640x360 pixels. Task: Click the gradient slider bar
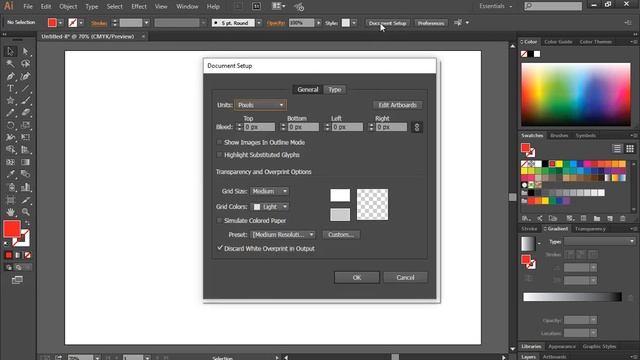572,297
